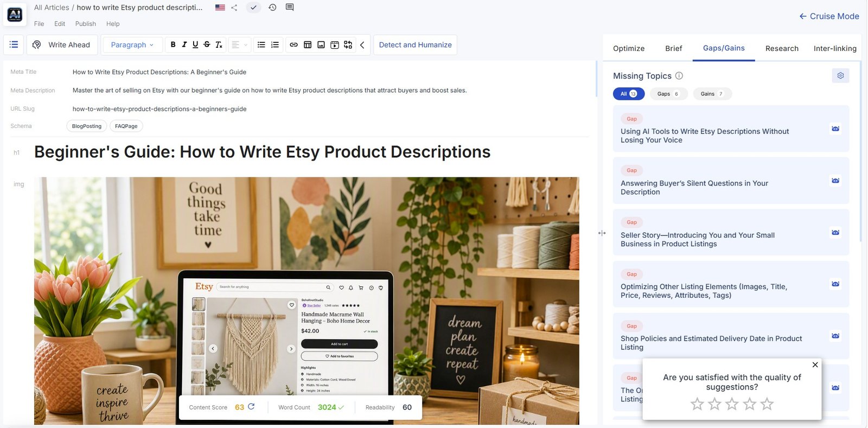The image size is (868, 428).
Task: Open the language flag selector
Action: (220, 8)
